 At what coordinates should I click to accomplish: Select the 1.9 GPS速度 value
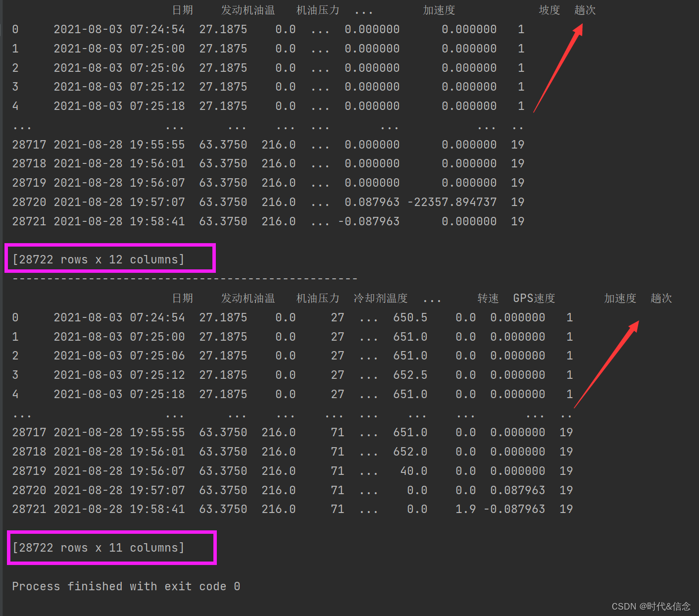coord(466,509)
